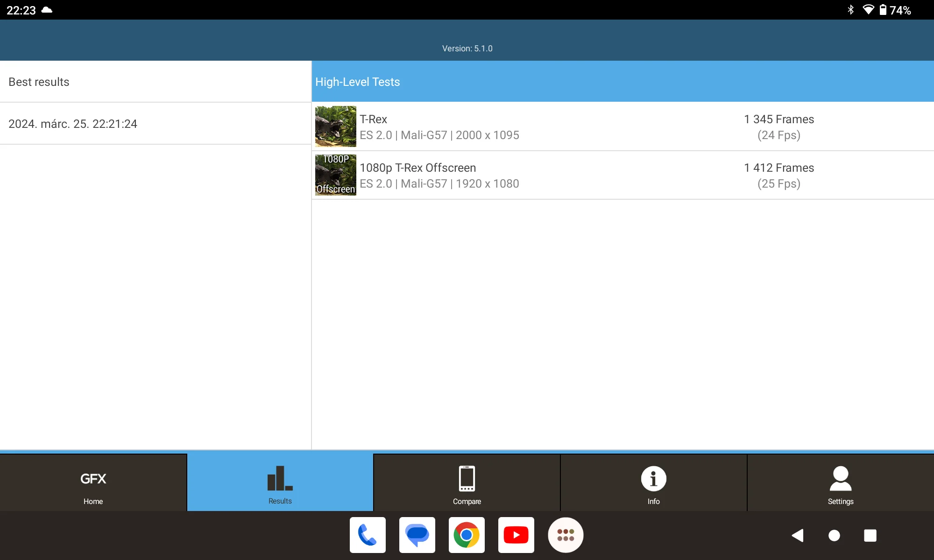Viewport: 934px width, 560px height.
Task: Click the T-Rex test thumbnail
Action: 335,126
